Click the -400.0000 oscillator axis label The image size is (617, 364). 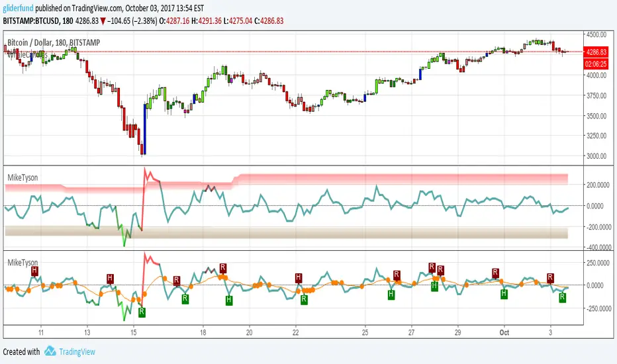pyautogui.click(x=598, y=247)
